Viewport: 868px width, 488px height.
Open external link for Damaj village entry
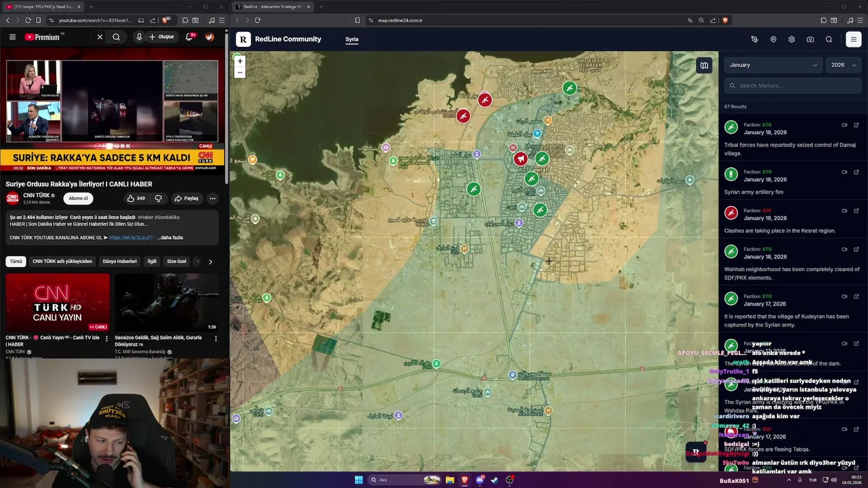[x=856, y=125]
